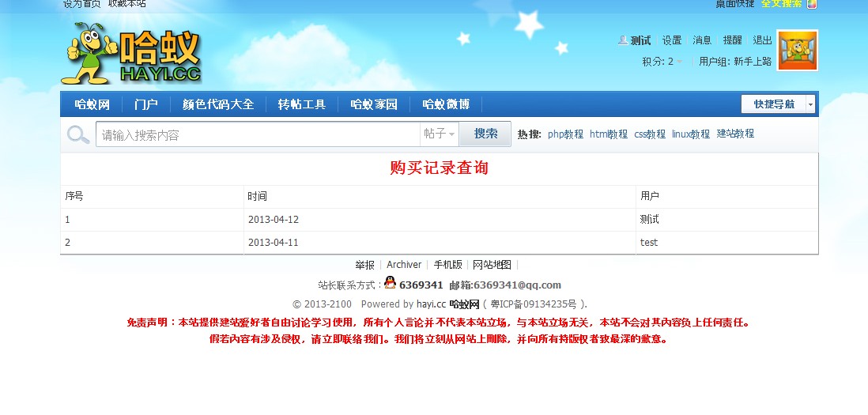Viewport: 868px width, 415px height.
Task: Click the Hayi.cc ant logo
Action: 131,54
